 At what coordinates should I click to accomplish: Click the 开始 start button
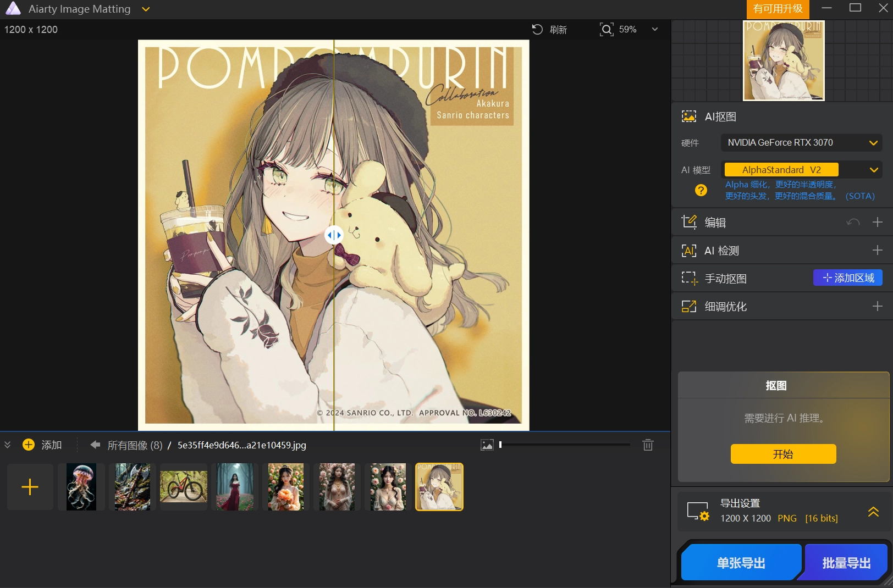pos(783,454)
